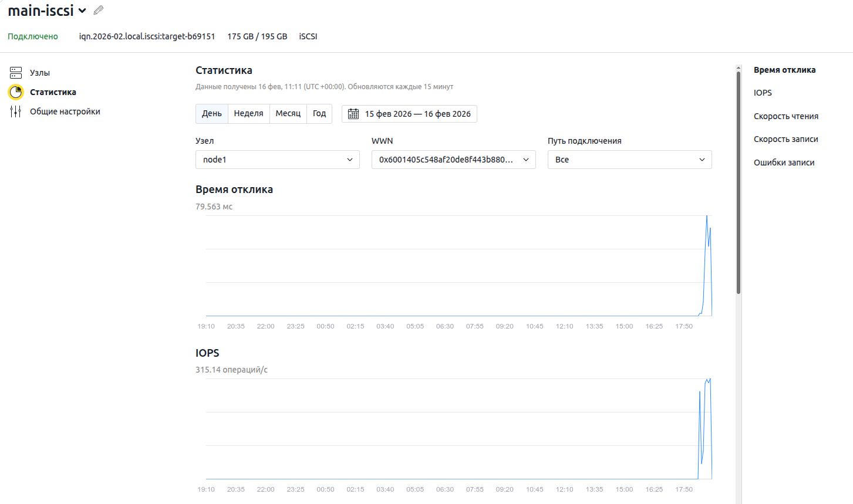Click the Общие настройки sliders icon

click(16, 111)
